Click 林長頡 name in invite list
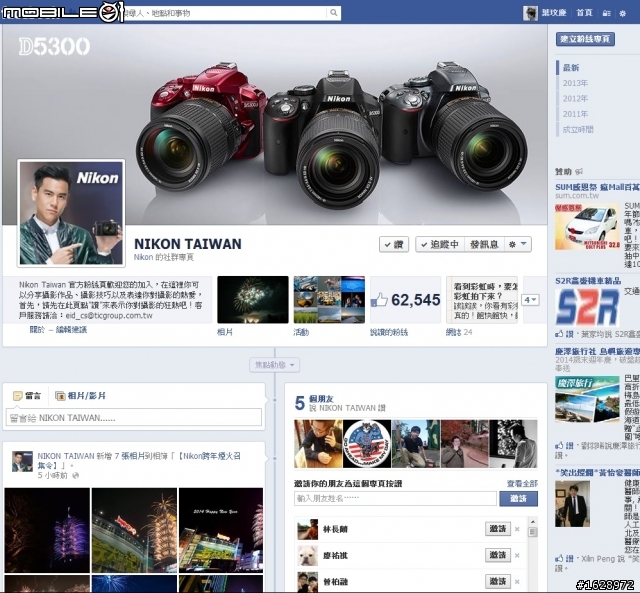The width and height of the screenshot is (640, 593). pos(335,529)
